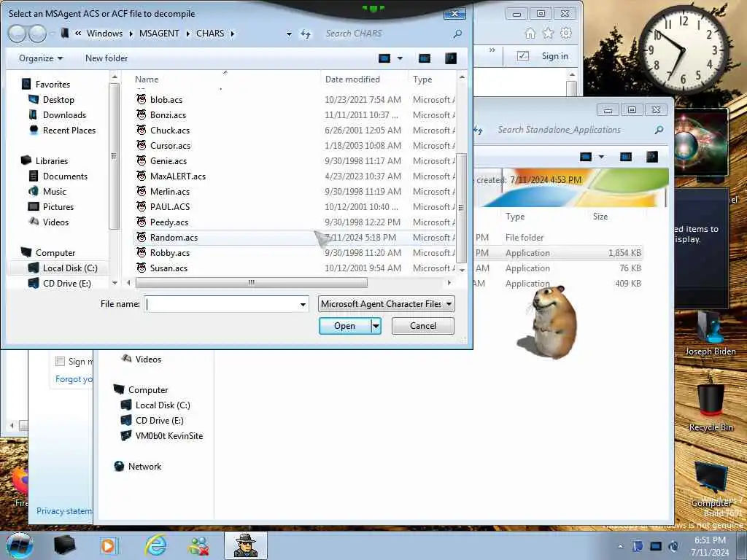Open the Privacy statement link
This screenshot has width=747, height=560.
(x=64, y=511)
